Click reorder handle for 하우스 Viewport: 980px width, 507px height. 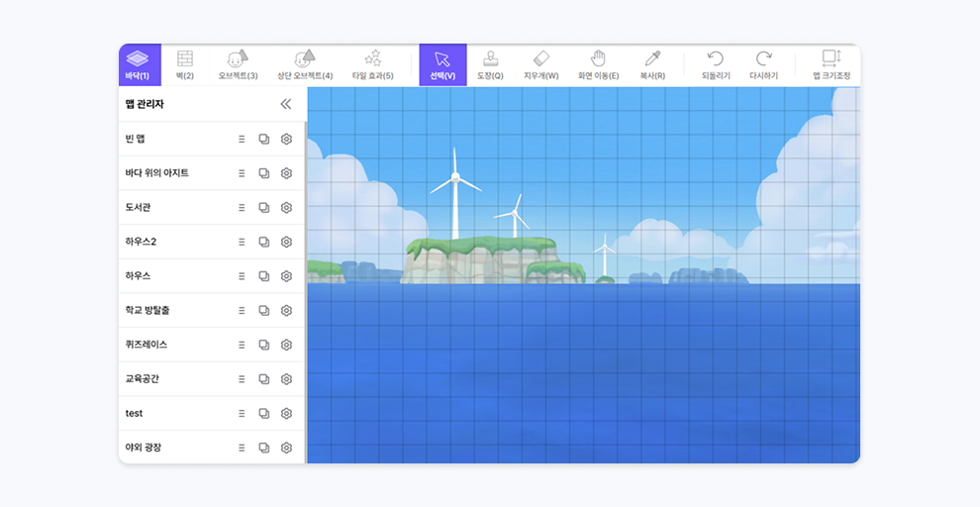click(242, 276)
